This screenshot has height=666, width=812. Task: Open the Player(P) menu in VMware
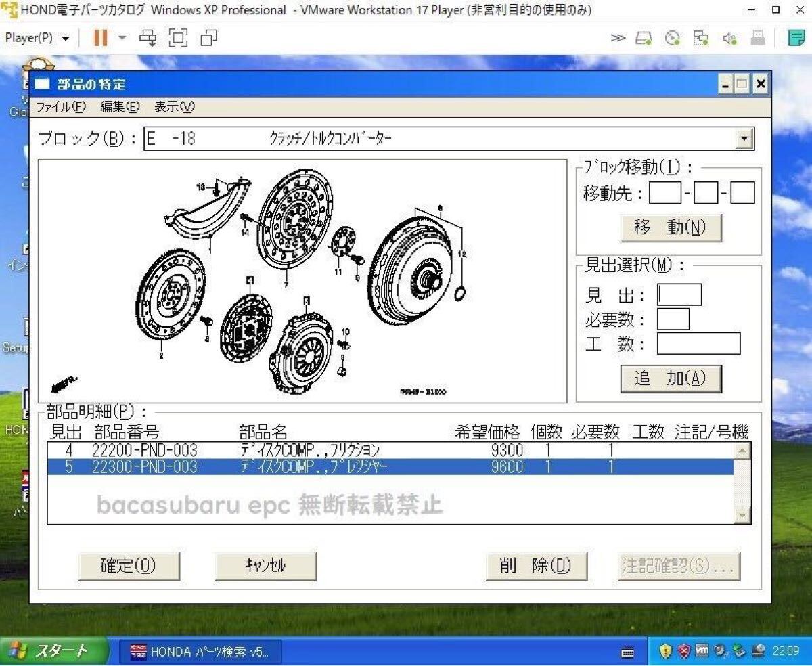[37, 38]
